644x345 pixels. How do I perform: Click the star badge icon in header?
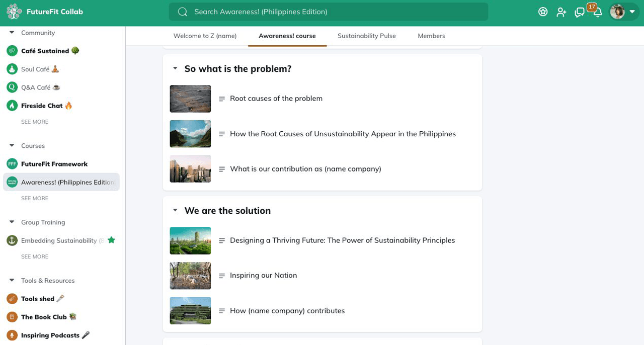(x=543, y=12)
